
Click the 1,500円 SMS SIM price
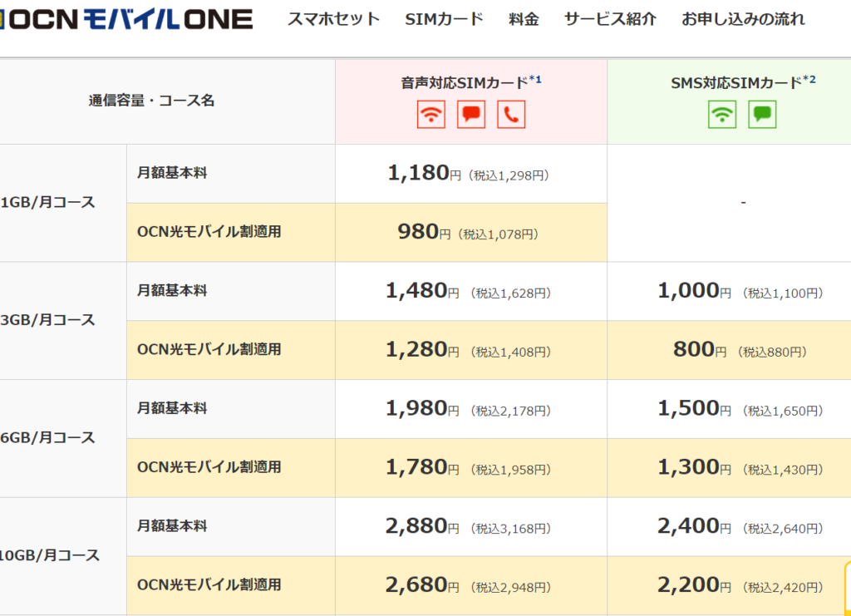[740, 409]
